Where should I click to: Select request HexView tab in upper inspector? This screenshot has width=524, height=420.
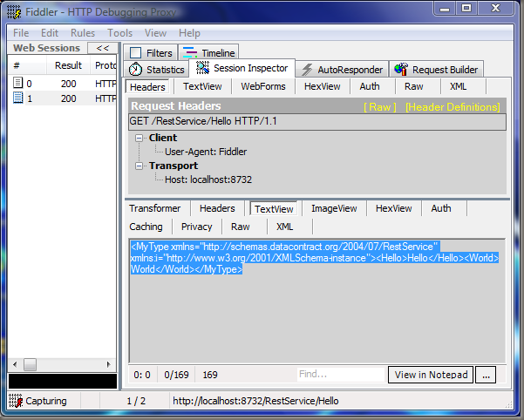pos(322,86)
